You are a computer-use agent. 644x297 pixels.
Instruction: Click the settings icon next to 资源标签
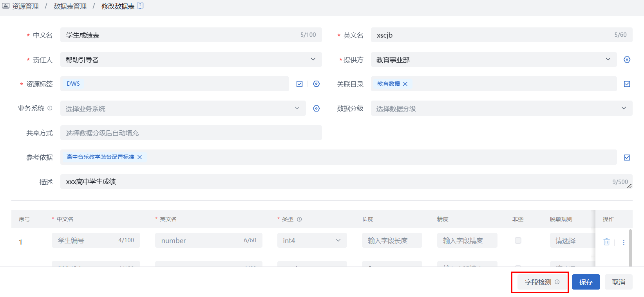click(x=316, y=84)
